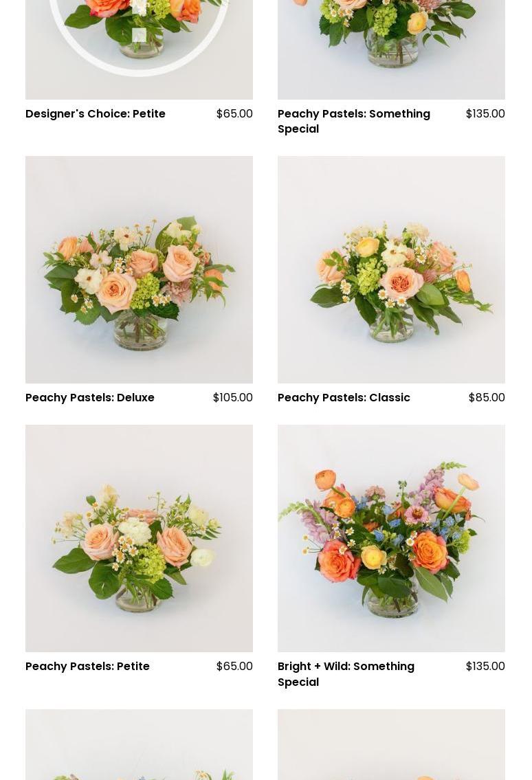Open Peachy Pastels: Something Special title link
The image size is (532, 780).
point(354,122)
